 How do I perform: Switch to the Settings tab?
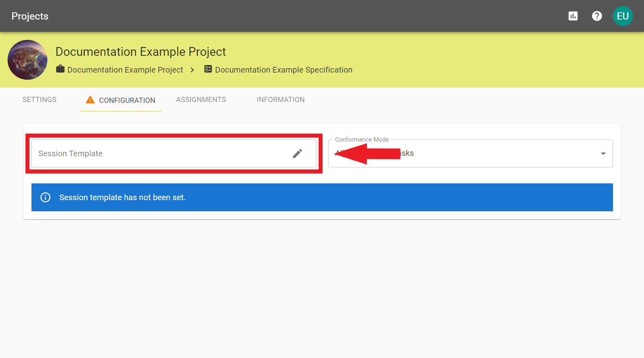tap(39, 100)
